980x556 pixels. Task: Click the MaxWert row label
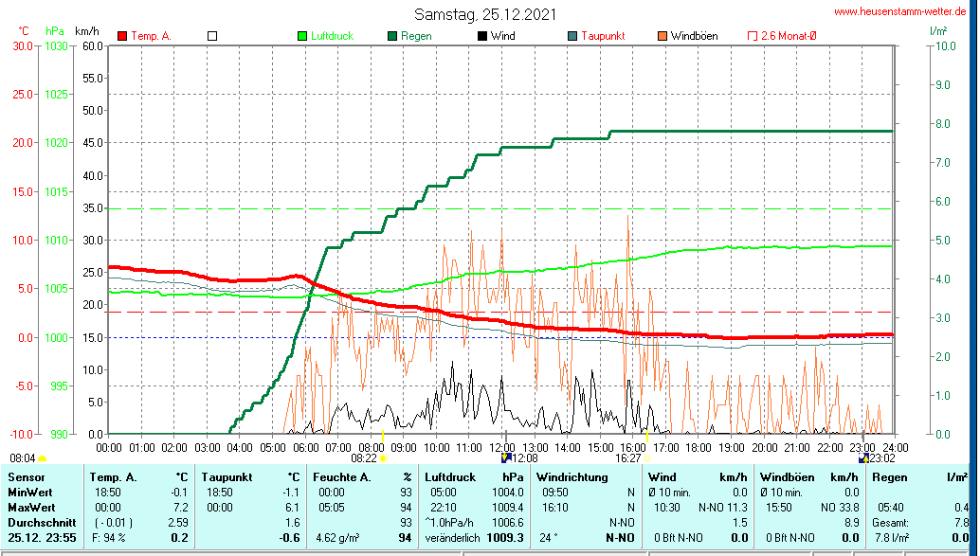coord(31,508)
